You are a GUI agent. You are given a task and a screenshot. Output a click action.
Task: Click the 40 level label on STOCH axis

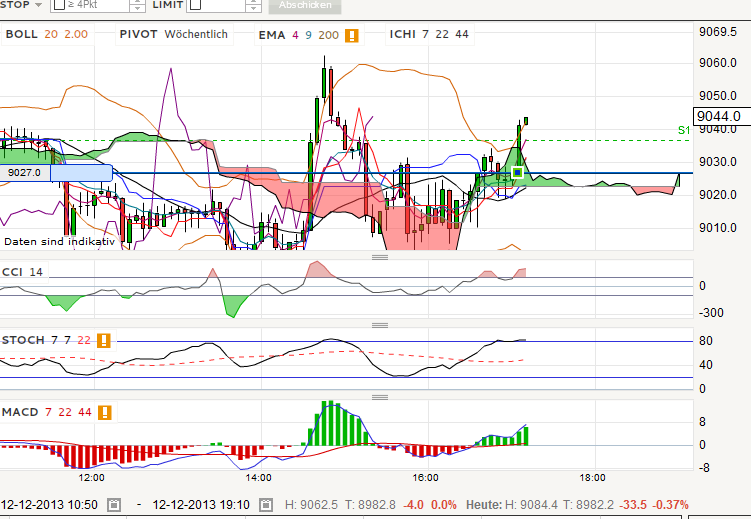[705, 365]
